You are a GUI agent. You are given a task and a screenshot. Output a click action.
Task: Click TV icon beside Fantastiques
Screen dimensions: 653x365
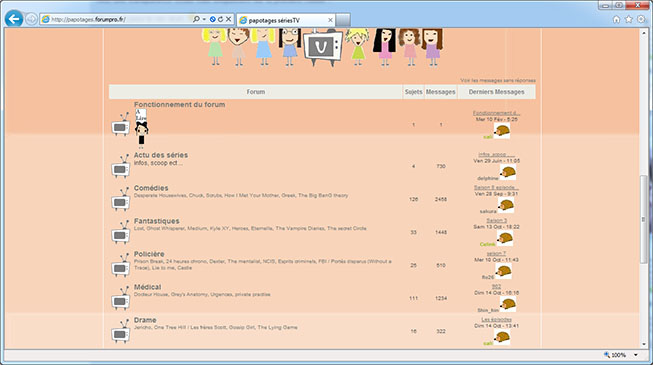tap(121, 232)
